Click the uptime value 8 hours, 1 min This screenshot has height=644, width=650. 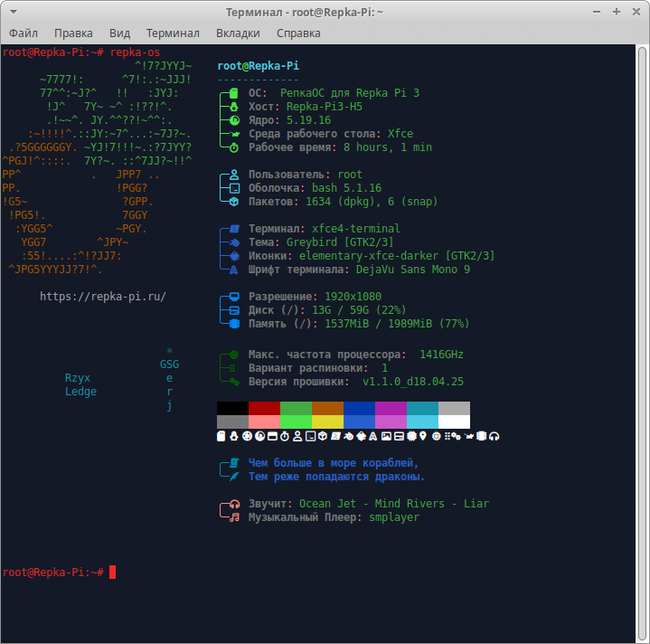coord(388,147)
